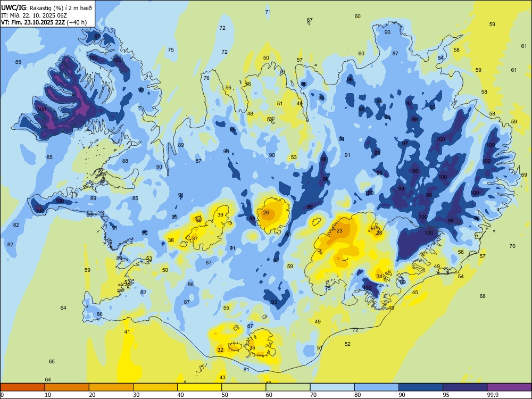Click the humidity value '26' on the yellow glacier
Image resolution: width=532 pixels, height=399 pixels.
click(x=266, y=213)
